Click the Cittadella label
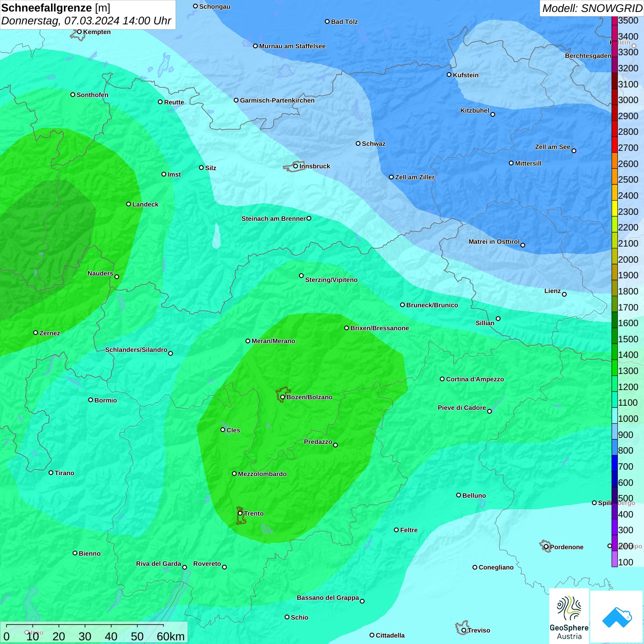Screen dimensions: 644x644 click(390, 635)
